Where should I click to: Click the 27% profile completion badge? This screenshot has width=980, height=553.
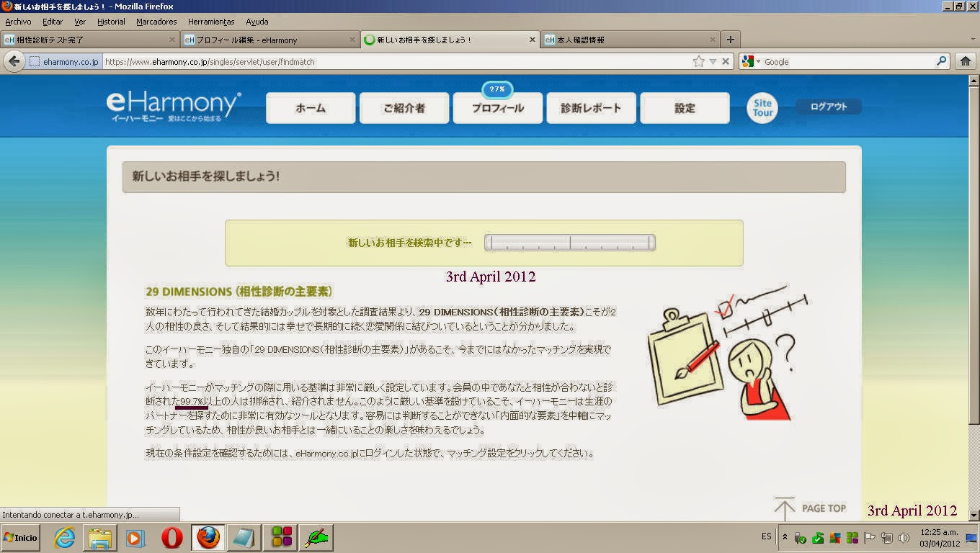497,89
